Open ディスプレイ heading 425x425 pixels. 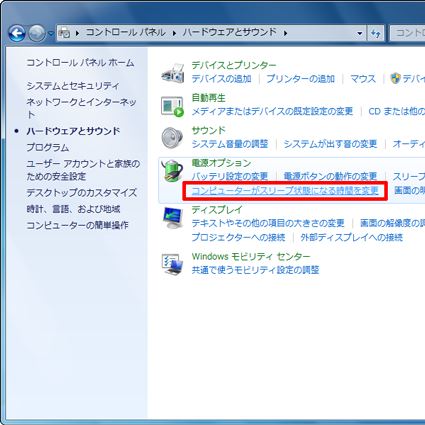(217, 210)
